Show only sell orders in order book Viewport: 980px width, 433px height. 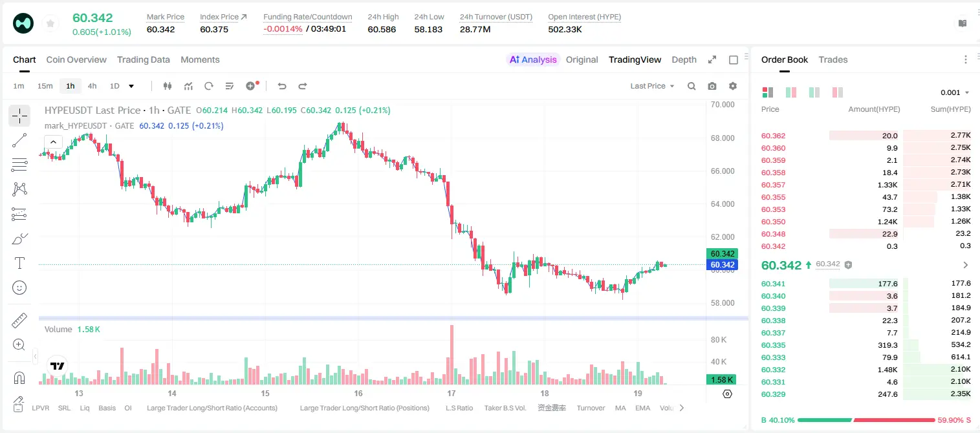838,92
